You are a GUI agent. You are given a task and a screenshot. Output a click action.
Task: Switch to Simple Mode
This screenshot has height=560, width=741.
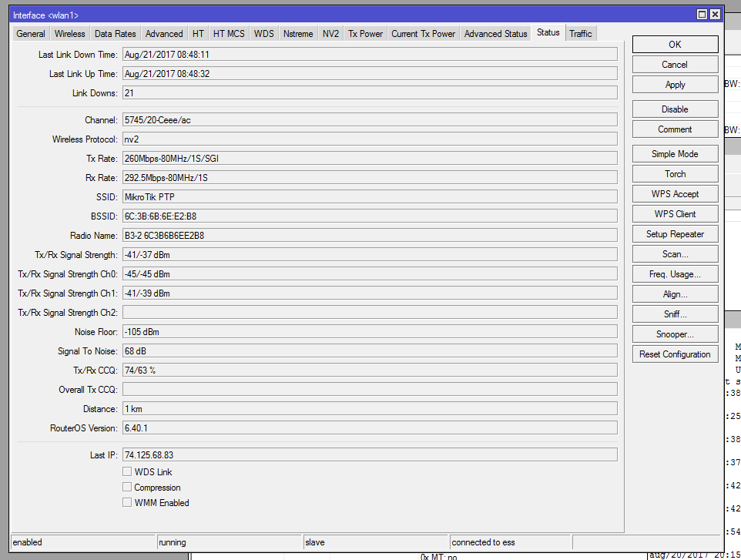click(675, 153)
